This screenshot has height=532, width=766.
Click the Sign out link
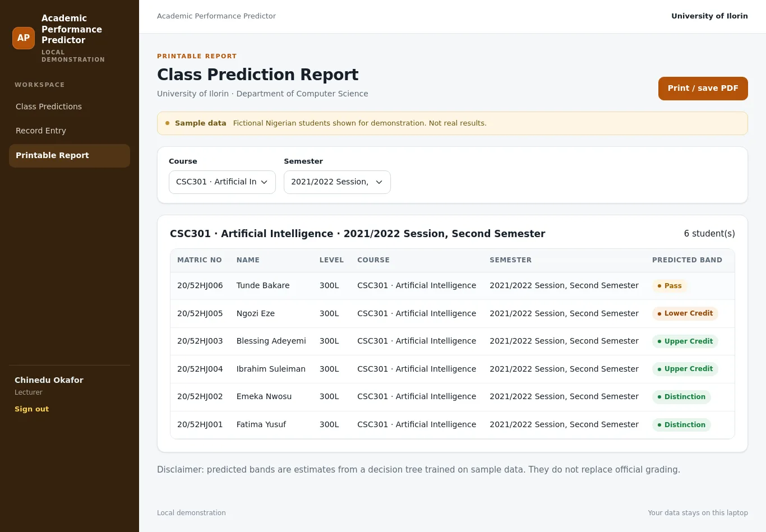[31, 409]
